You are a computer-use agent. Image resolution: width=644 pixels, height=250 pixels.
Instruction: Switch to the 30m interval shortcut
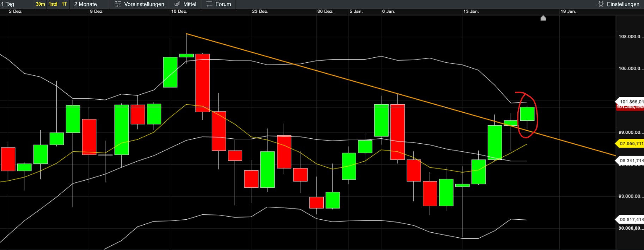pyautogui.click(x=40, y=4)
